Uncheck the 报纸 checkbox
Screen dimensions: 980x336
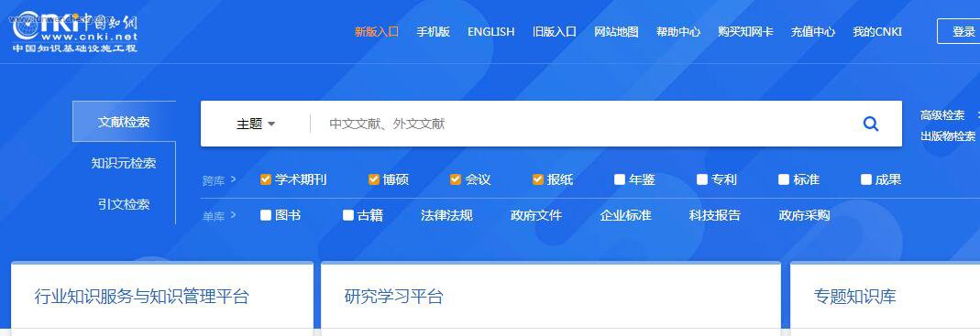pyautogui.click(x=538, y=179)
